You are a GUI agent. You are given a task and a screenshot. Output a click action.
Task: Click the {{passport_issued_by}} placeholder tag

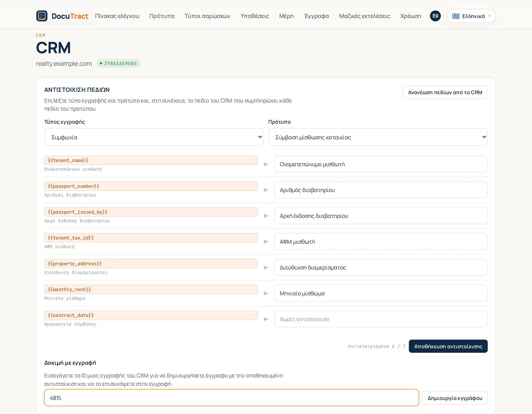point(151,212)
